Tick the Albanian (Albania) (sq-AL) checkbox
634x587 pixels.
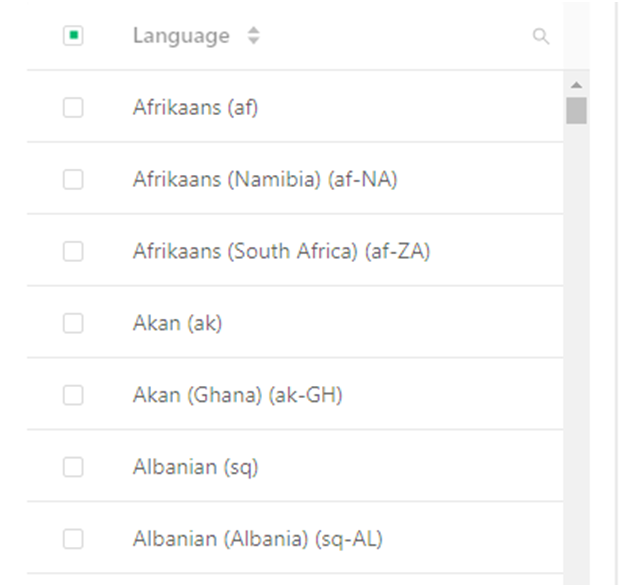(73, 539)
